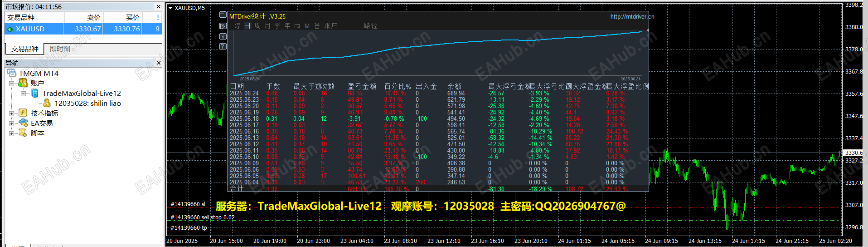Viewport: 868px width, 247px height.
Task: Click the 买价 column header
Action: tap(123, 17)
